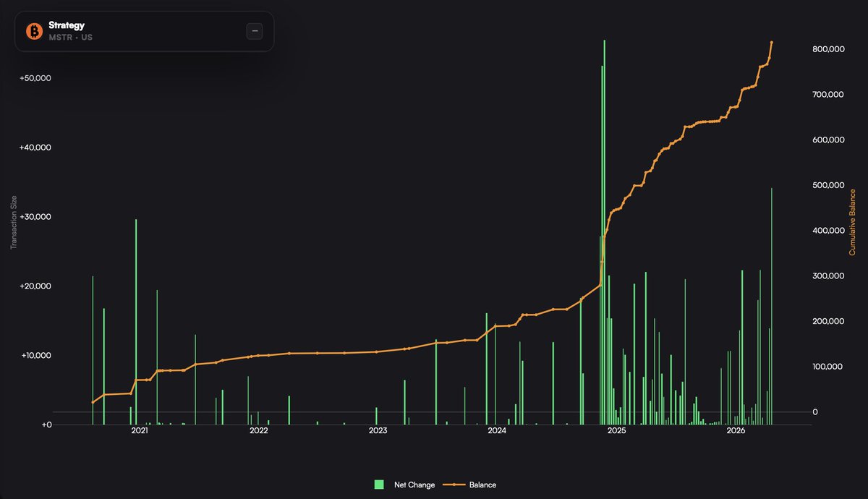Viewport: 868px width, 499px height.
Task: Toggle the Balance legend label
Action: pos(482,485)
